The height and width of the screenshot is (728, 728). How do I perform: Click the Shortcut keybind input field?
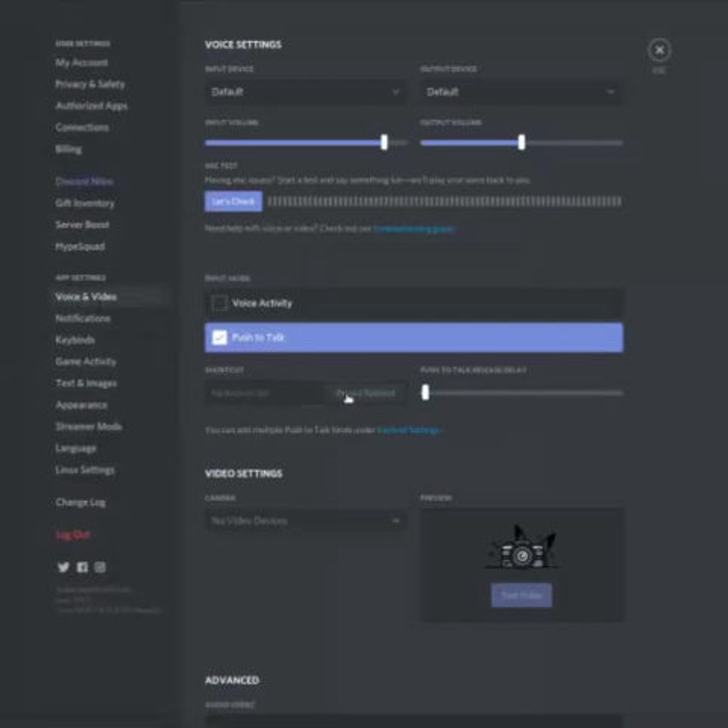264,393
